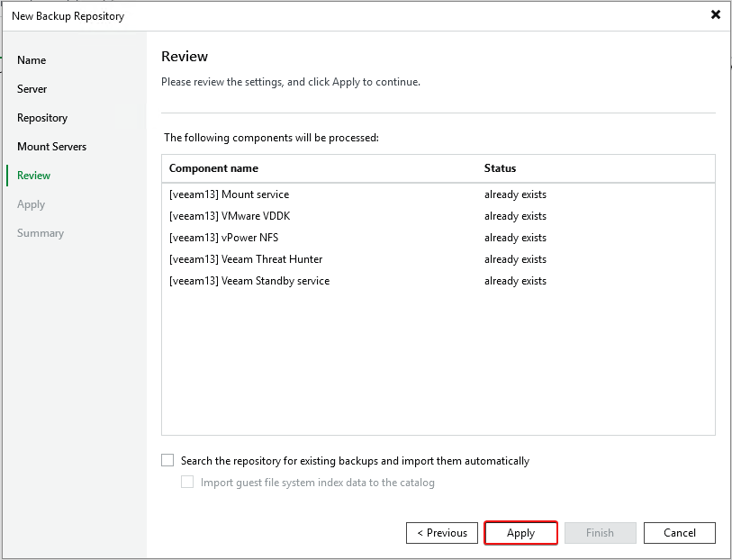Switch to the Repository step
This screenshot has height=560, width=732.
click(x=42, y=118)
